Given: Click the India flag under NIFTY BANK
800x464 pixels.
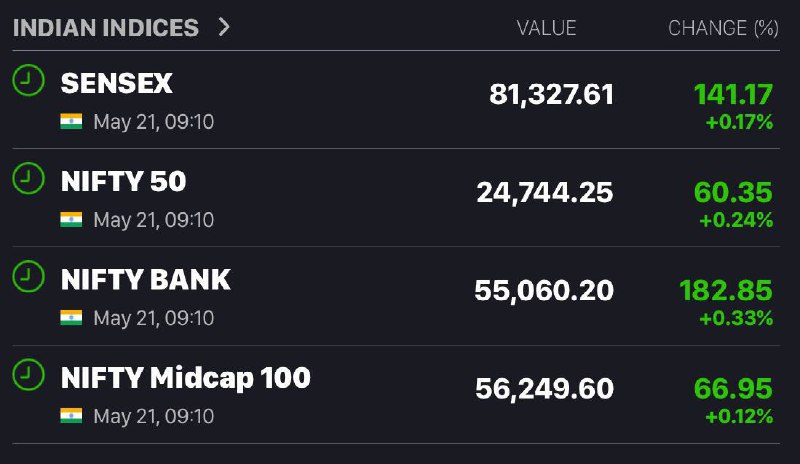Looking at the screenshot, I should point(71,318).
